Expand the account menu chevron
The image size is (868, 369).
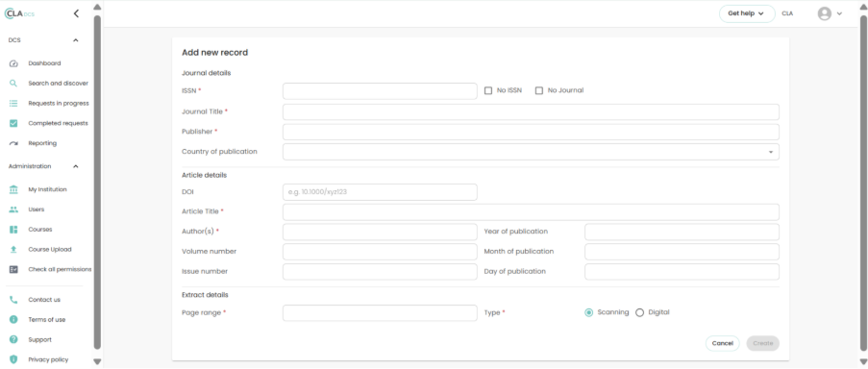[x=840, y=13]
